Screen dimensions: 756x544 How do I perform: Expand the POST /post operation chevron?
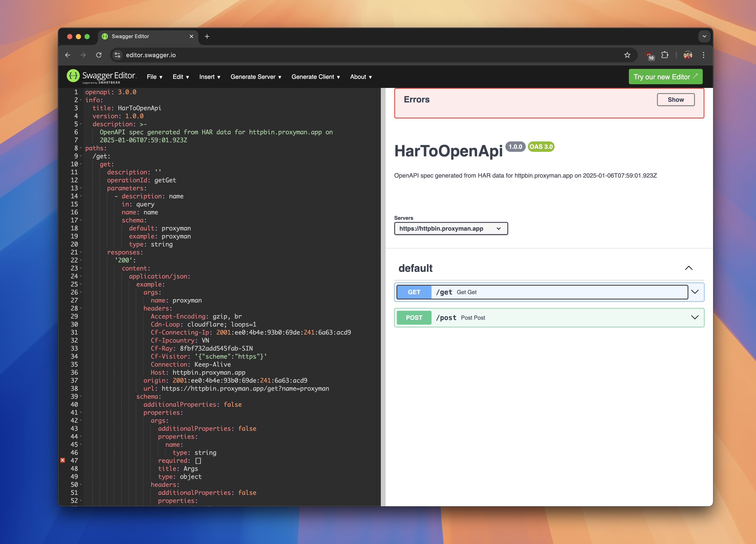(695, 318)
